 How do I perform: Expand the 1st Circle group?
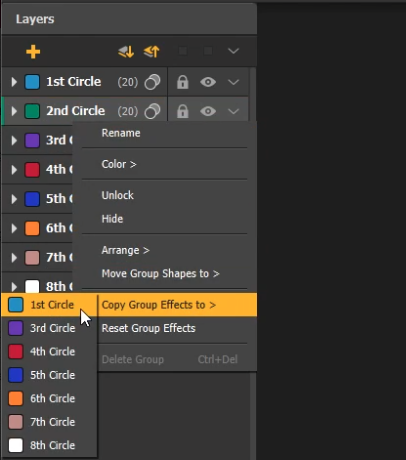(14, 82)
